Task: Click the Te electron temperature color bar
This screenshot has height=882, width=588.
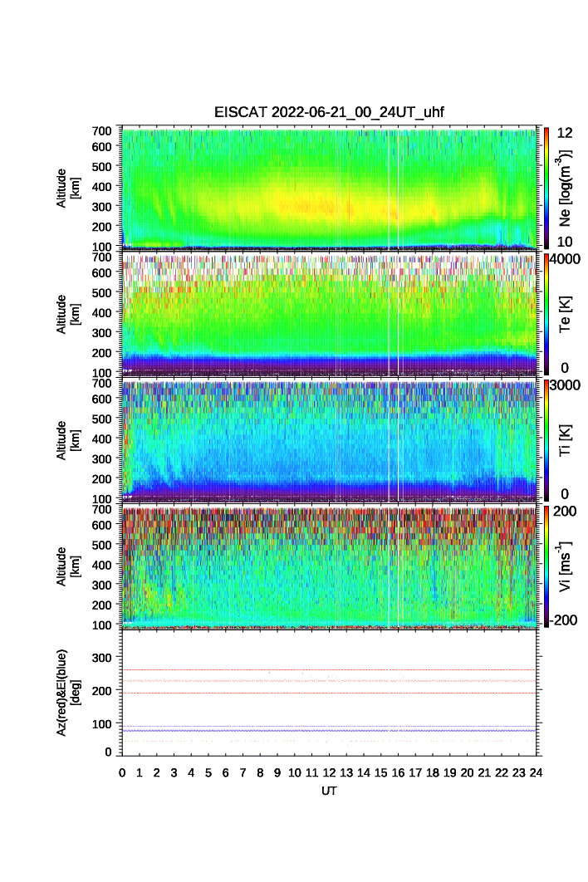Action: tap(545, 314)
